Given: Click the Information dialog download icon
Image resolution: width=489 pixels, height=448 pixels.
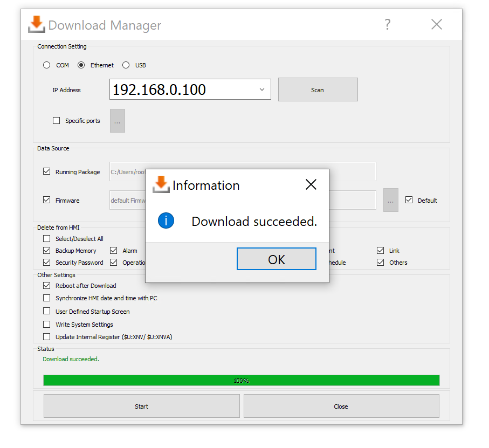Looking at the screenshot, I should coord(161,184).
